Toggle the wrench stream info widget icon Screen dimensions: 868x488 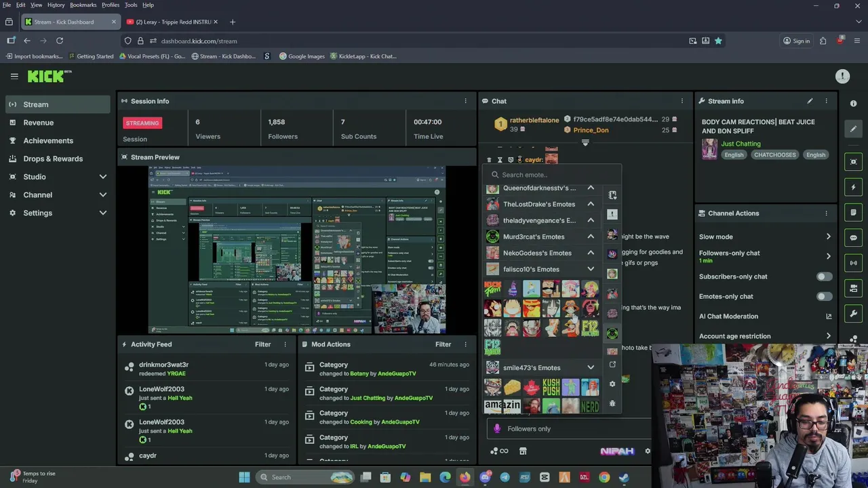point(854,314)
